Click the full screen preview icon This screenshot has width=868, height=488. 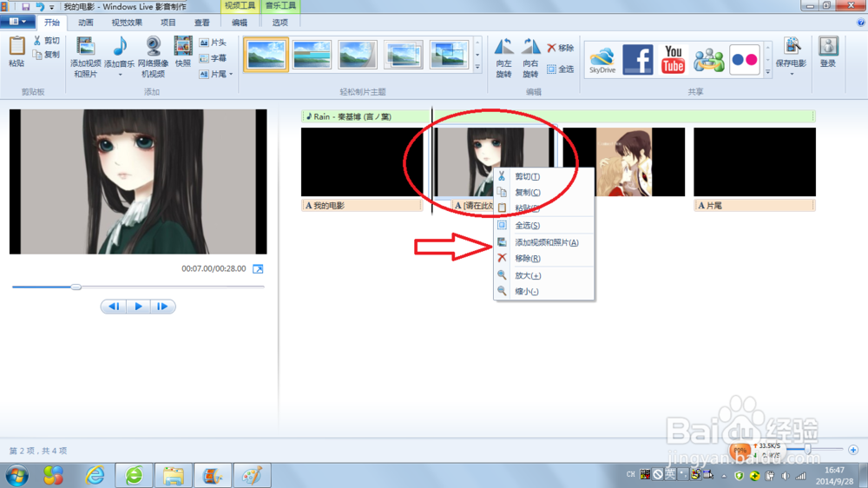[258, 268]
